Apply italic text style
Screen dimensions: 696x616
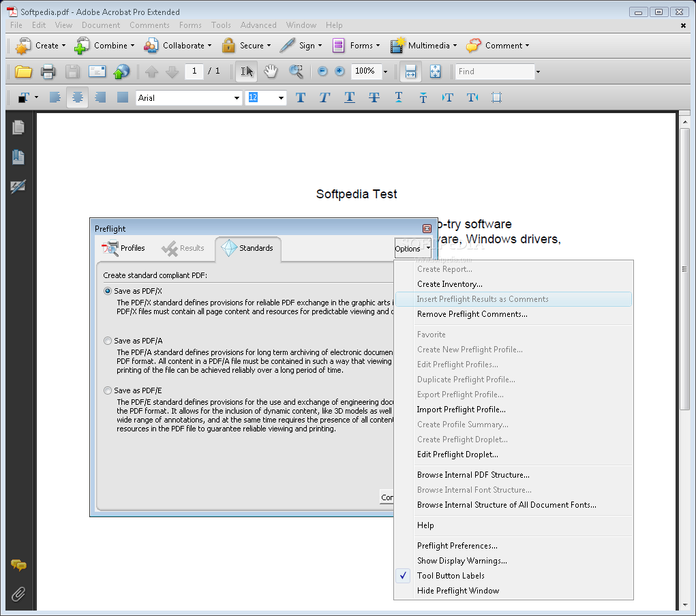324,97
